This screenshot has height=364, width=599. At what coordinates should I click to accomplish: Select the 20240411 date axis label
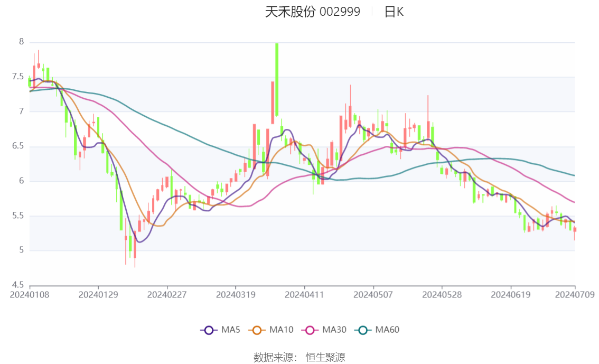(304, 295)
